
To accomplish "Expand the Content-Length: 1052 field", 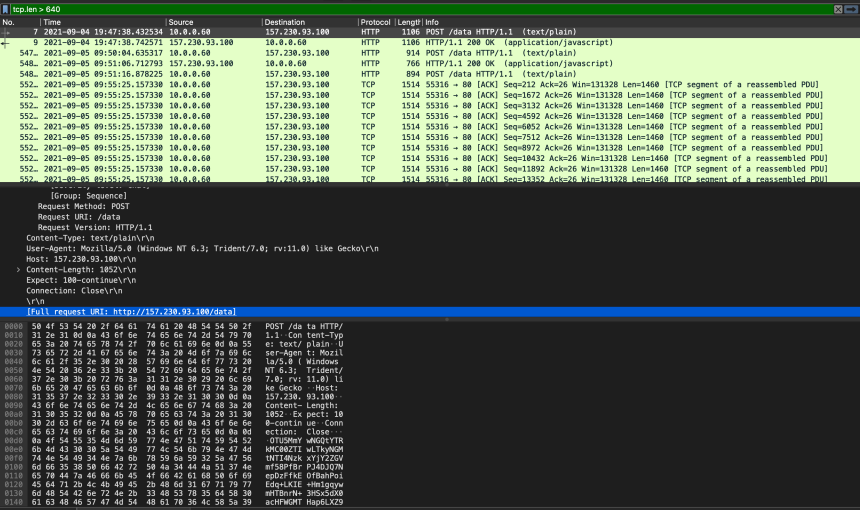I will (x=18, y=270).
